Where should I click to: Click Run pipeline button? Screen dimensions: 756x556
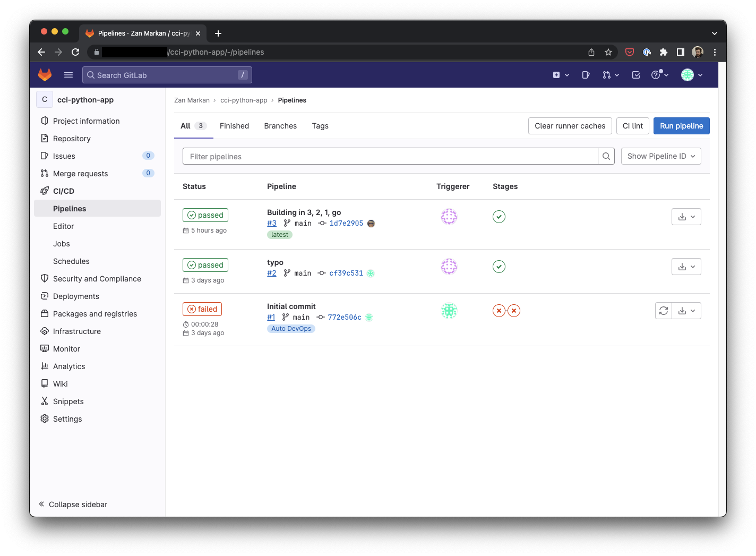(682, 126)
